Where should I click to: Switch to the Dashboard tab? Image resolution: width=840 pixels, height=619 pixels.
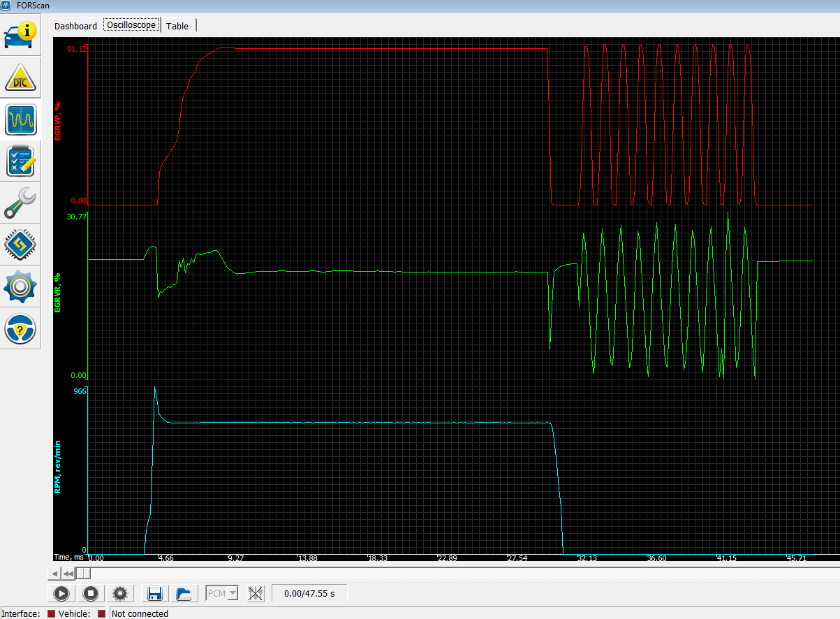[x=76, y=26]
